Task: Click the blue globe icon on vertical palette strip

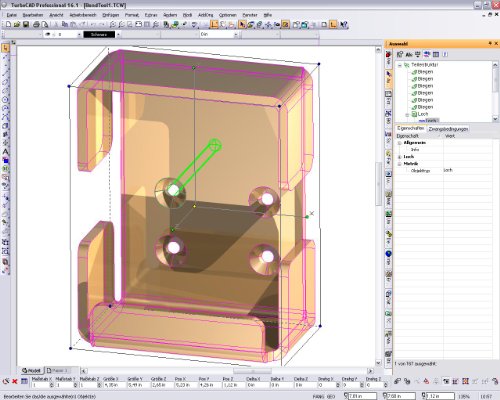Action: [x=388, y=255]
